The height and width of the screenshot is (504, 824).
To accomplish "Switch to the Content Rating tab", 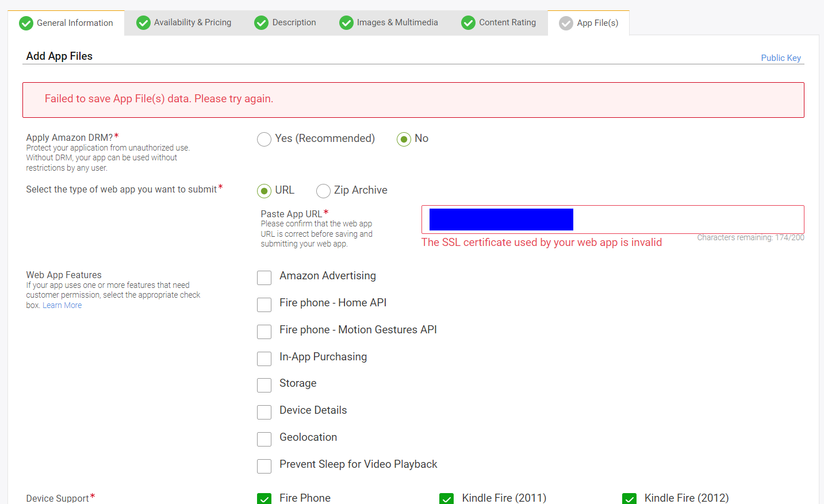I will [499, 22].
